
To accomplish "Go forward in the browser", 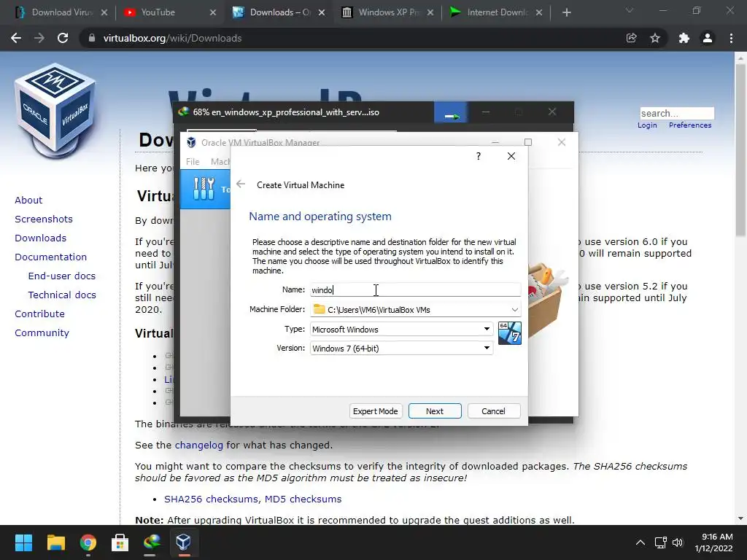I will [39, 38].
